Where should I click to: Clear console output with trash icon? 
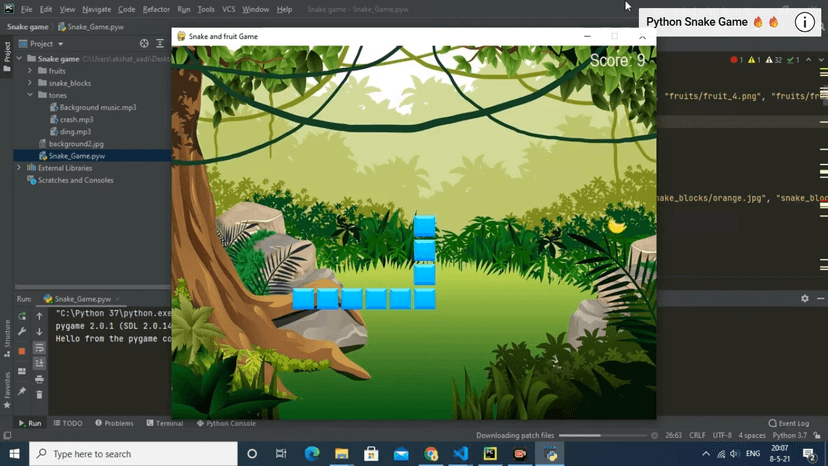(39, 394)
